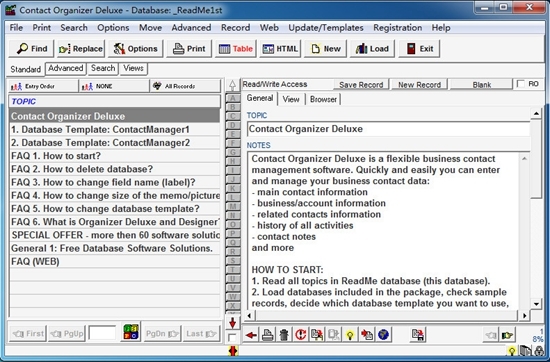Switch to the Advanced toolbar tab

(x=66, y=68)
